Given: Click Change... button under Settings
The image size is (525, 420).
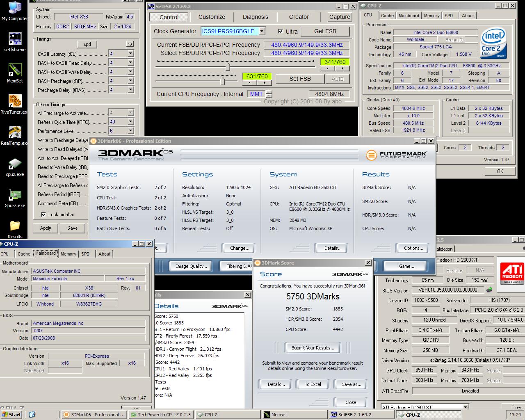Looking at the screenshot, I should coord(240,248).
